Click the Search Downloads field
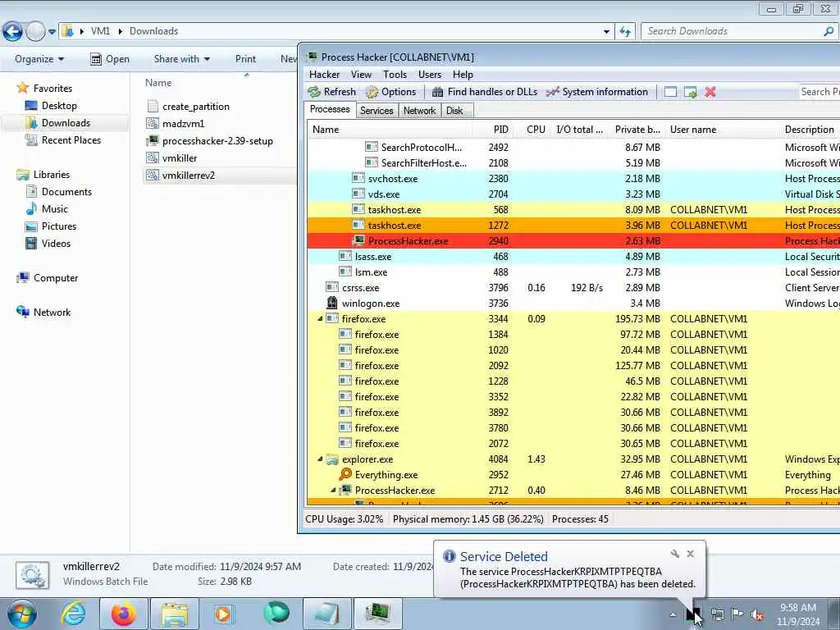The image size is (840, 630). click(739, 31)
